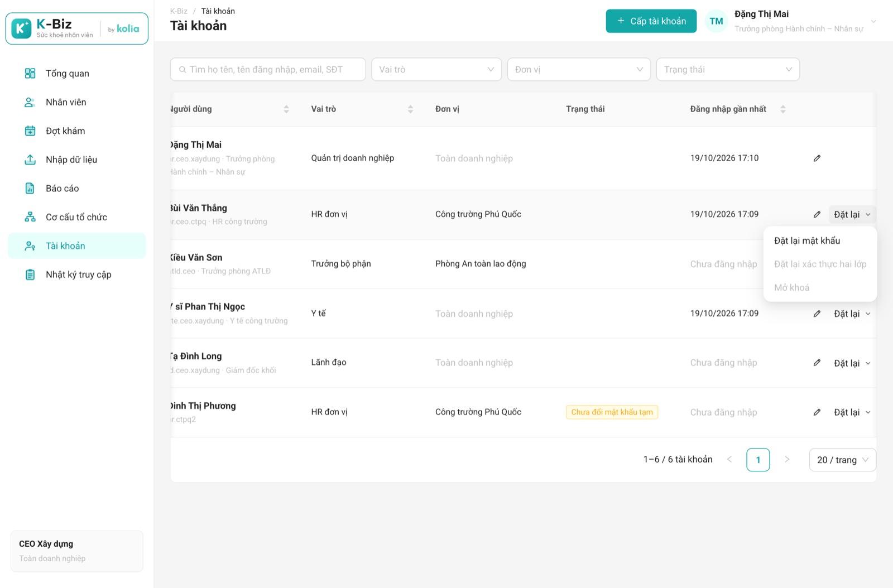The width and height of the screenshot is (893, 588).
Task: Open the 20 / trang page size selector
Action: click(843, 460)
